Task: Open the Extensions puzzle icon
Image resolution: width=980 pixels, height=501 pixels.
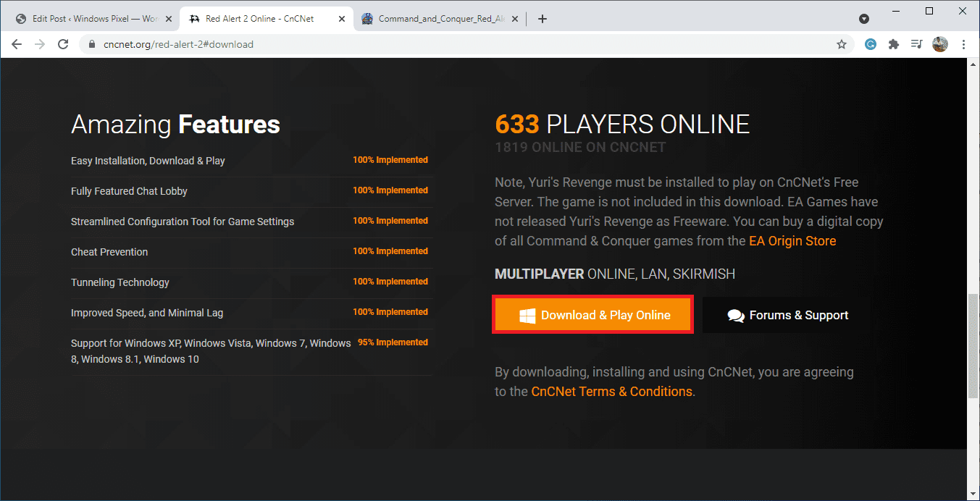Action: click(894, 44)
